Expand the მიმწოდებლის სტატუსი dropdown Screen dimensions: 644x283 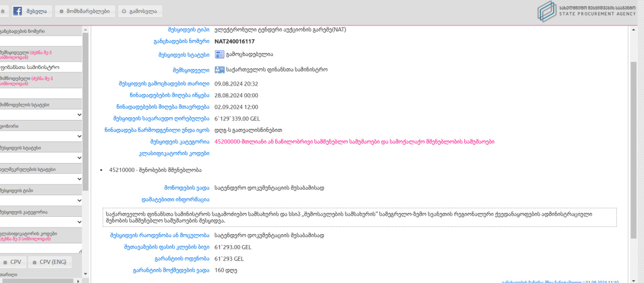(41, 115)
